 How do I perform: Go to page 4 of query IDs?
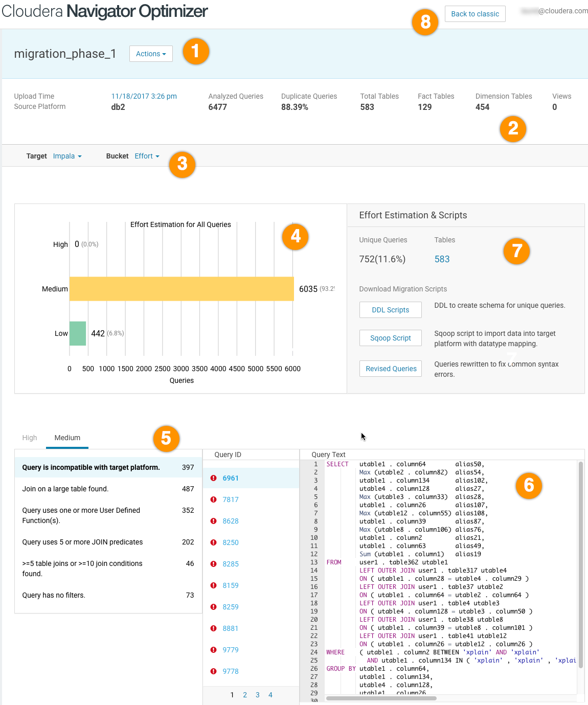coord(270,695)
